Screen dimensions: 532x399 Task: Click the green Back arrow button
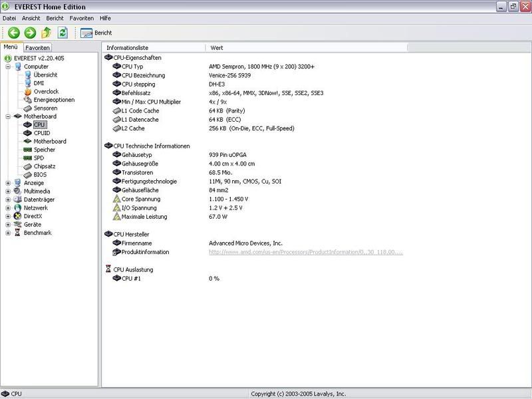click(x=14, y=33)
